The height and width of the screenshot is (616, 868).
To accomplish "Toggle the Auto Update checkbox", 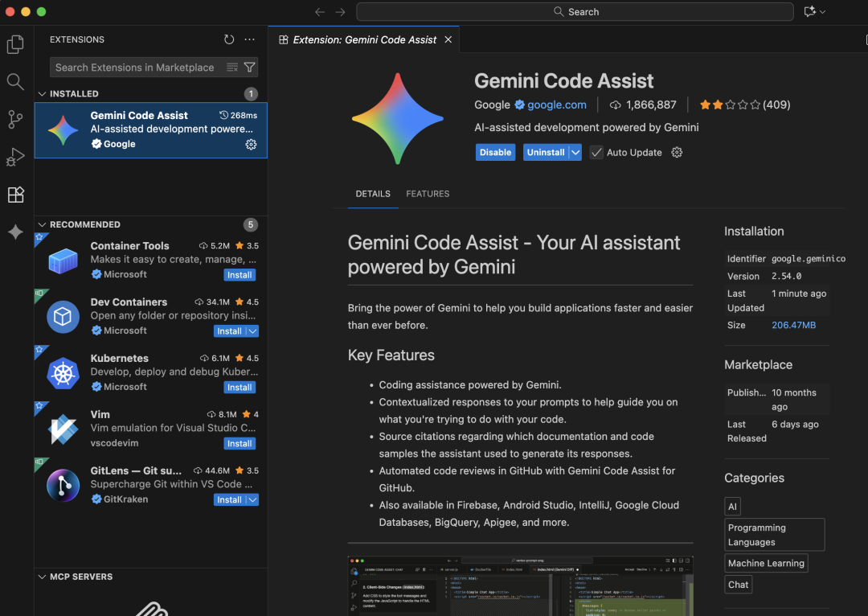I will (596, 152).
